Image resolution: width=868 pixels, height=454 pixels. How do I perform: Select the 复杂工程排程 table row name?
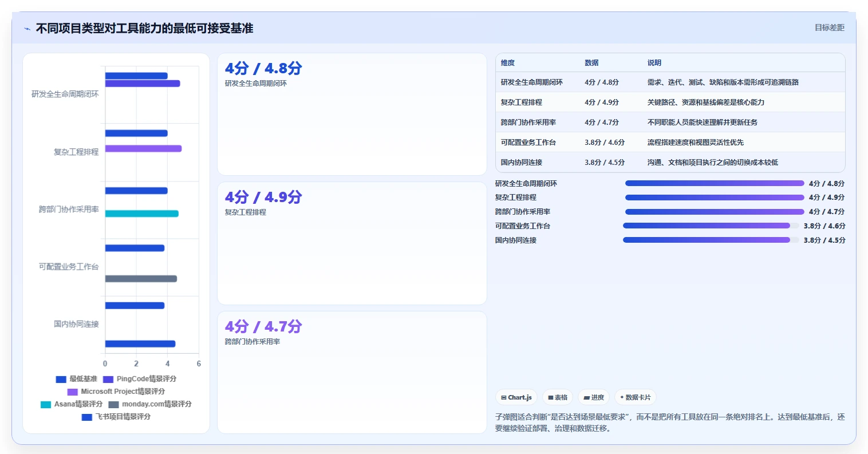click(522, 102)
